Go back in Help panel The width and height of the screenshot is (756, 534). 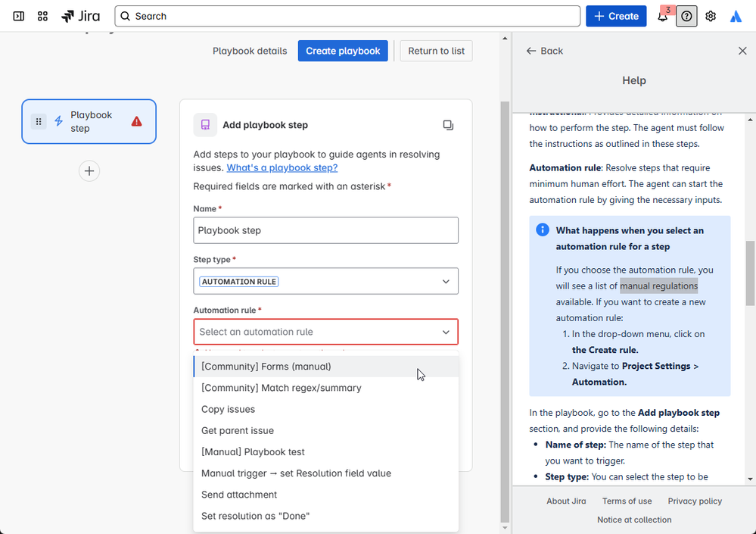point(545,51)
